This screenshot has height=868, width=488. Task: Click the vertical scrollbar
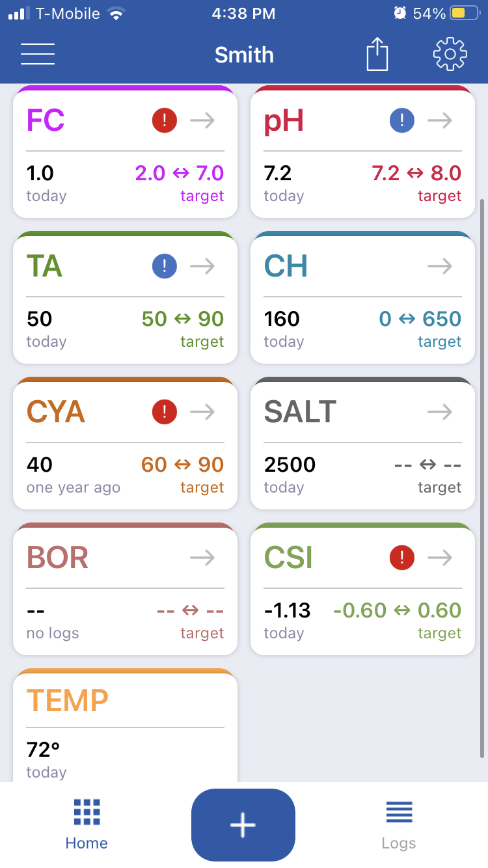[482, 478]
